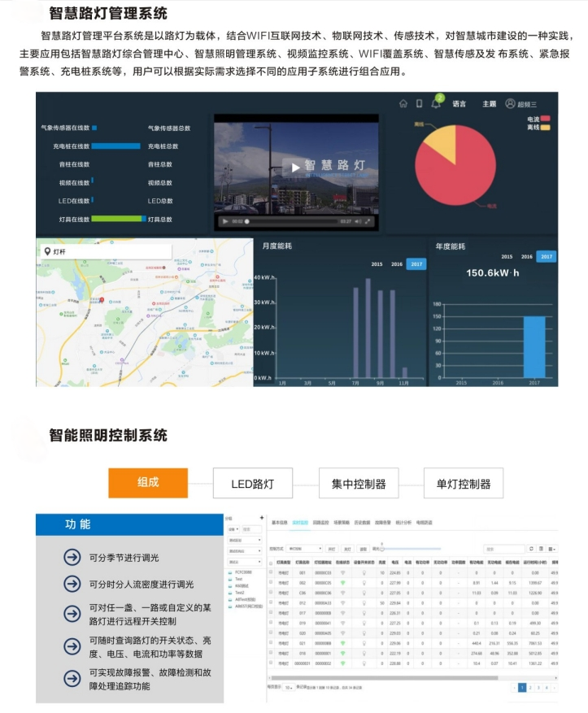
Task: Open the 控制方式 control mode dropdown
Action: pos(304,549)
